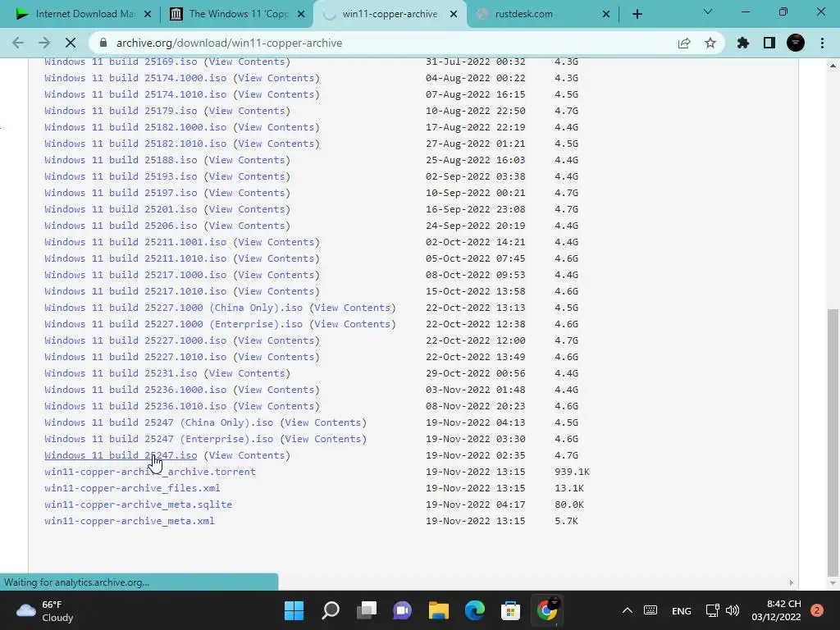
Task: Click the scrollbar up arrow
Action: coord(833,66)
